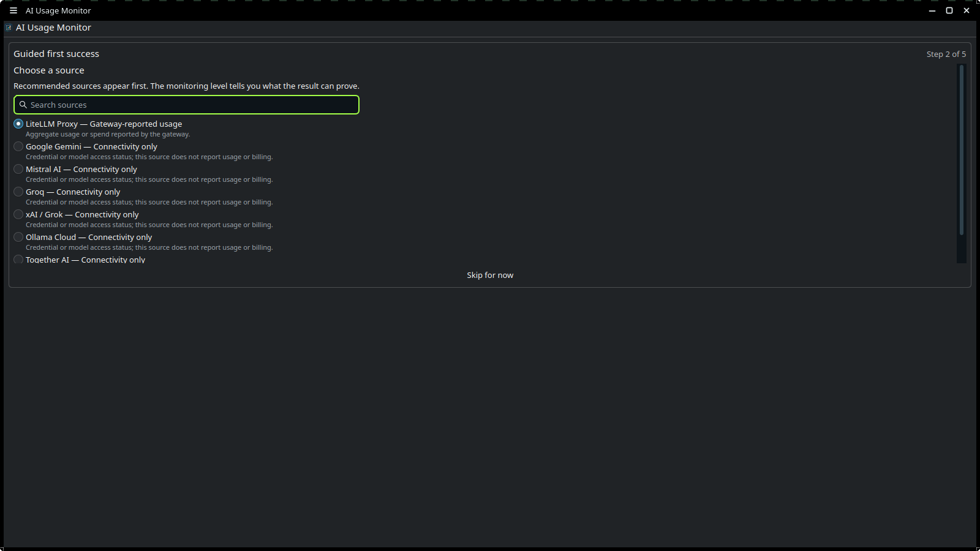
Task: Close the AI Usage Monitor window
Action: [x=967, y=10]
